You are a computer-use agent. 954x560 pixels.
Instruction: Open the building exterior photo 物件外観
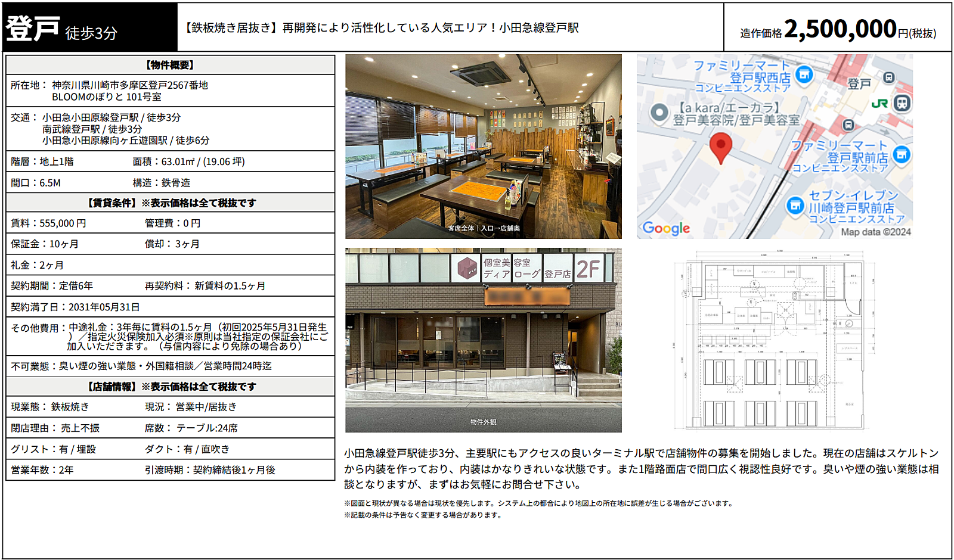click(x=484, y=340)
